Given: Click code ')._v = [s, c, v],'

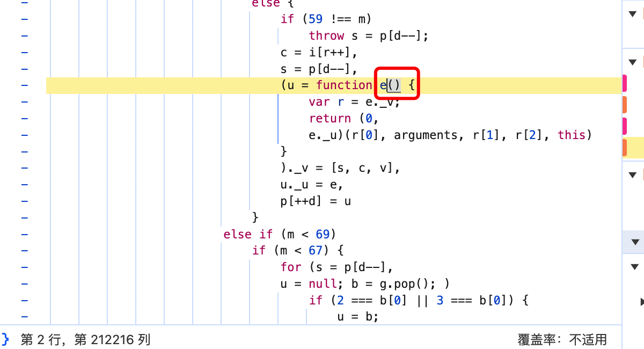Looking at the screenshot, I should [340, 168].
